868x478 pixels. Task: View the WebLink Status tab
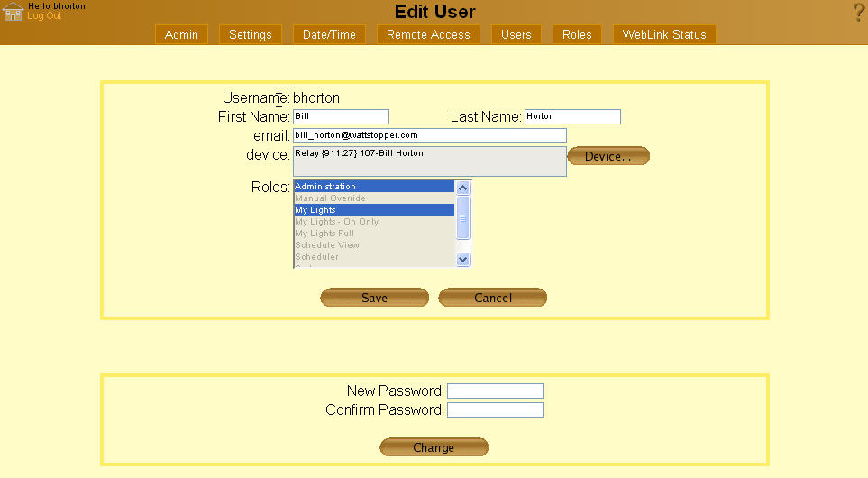664,34
